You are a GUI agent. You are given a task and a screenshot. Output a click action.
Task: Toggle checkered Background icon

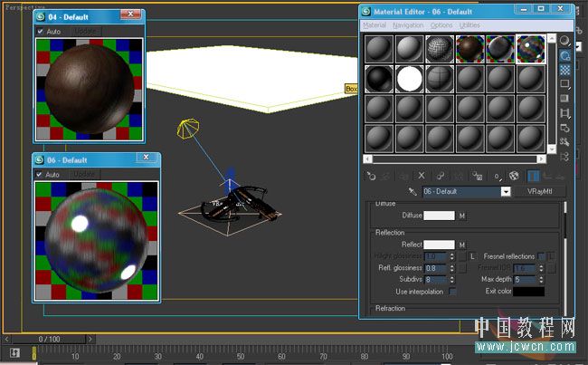(x=564, y=70)
